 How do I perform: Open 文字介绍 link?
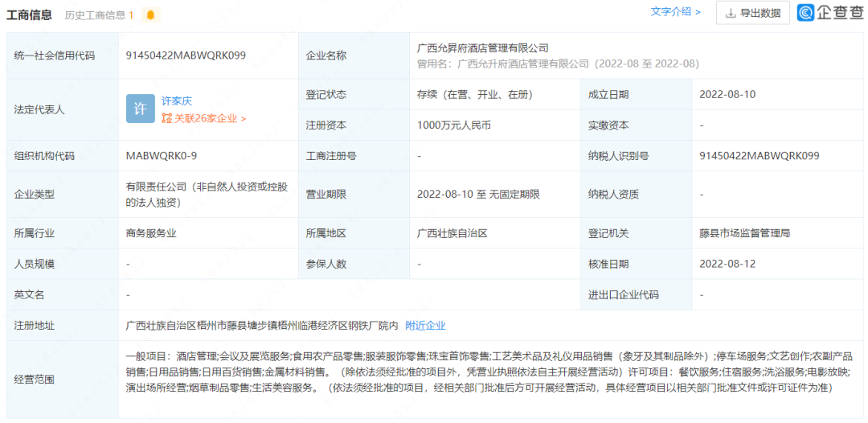pos(676,12)
